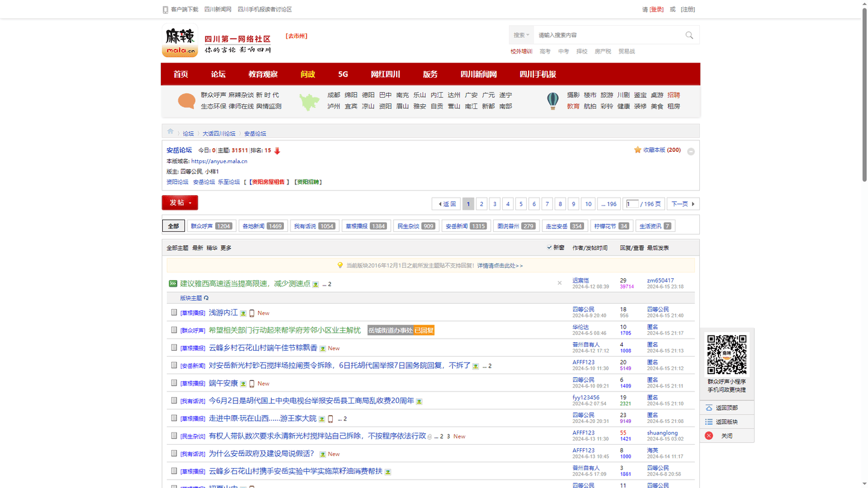Click the 成都 city link
This screenshot has height=488, width=868.
(x=334, y=95)
